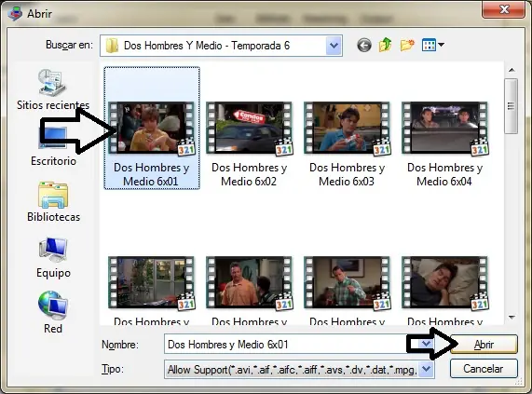Image resolution: width=532 pixels, height=394 pixels.
Task: Create a new folder
Action: tap(407, 45)
